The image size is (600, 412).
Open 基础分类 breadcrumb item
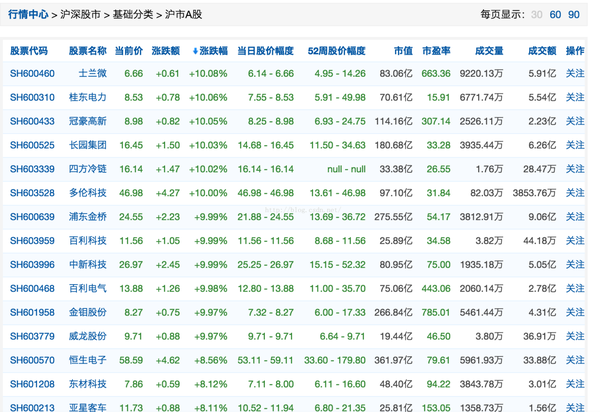tap(133, 15)
